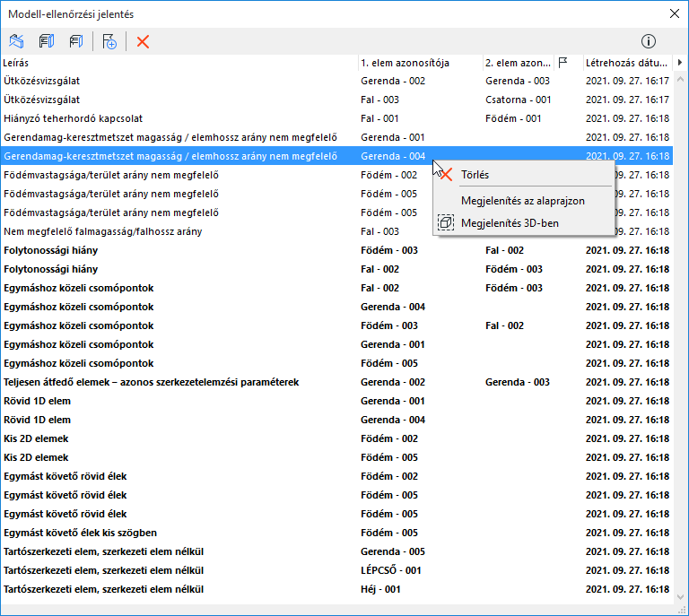Choose Törlés from the context menu
Image resolution: width=689 pixels, height=616 pixels.
click(475, 175)
